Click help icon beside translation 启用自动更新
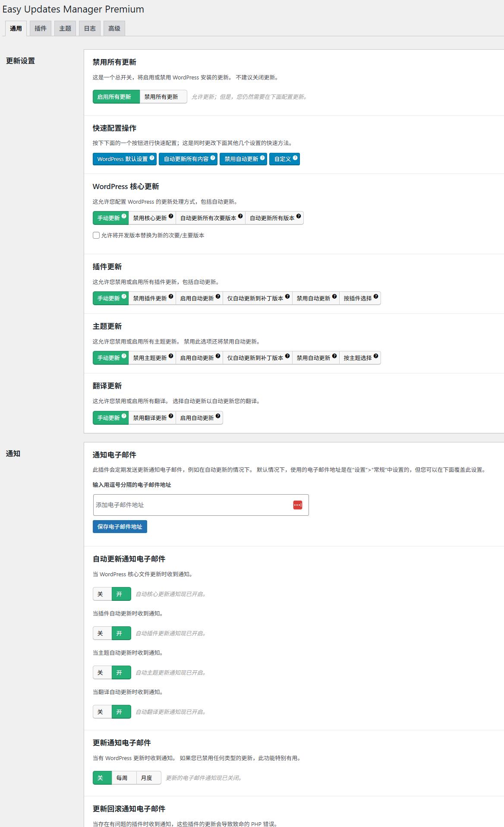 218,416
